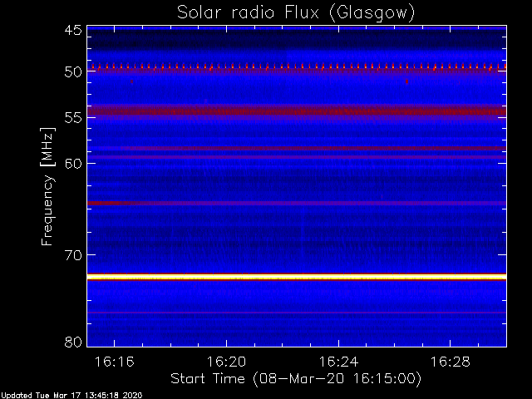Image resolution: width=532 pixels, height=399 pixels.
Task: Click the wide red band near 54 MHz
Action: [297, 111]
